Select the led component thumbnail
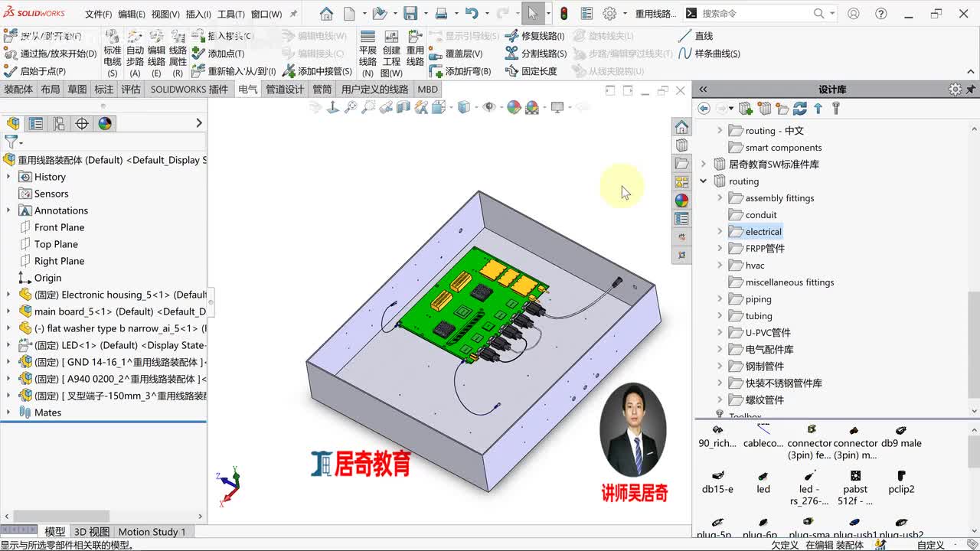This screenshot has height=551, width=980. coord(763,483)
